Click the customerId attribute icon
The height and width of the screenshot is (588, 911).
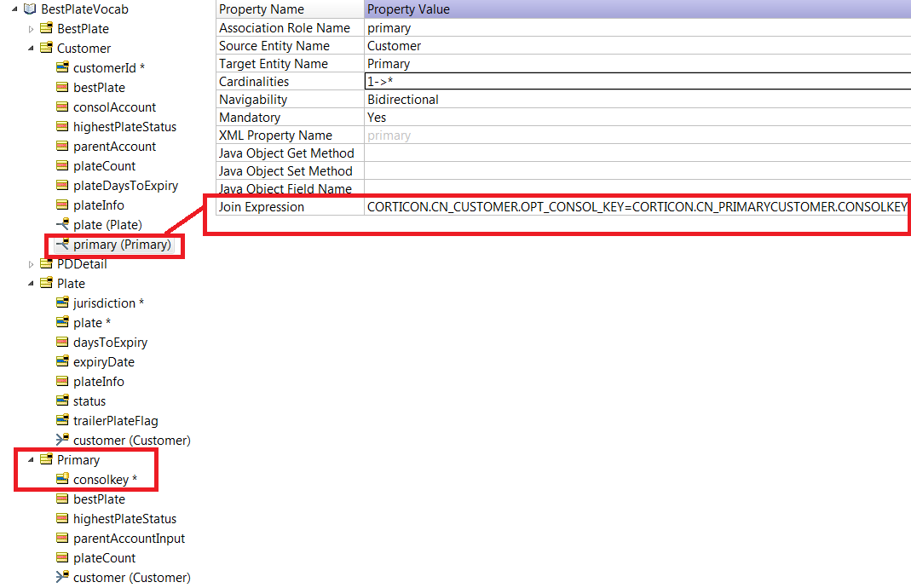click(62, 67)
